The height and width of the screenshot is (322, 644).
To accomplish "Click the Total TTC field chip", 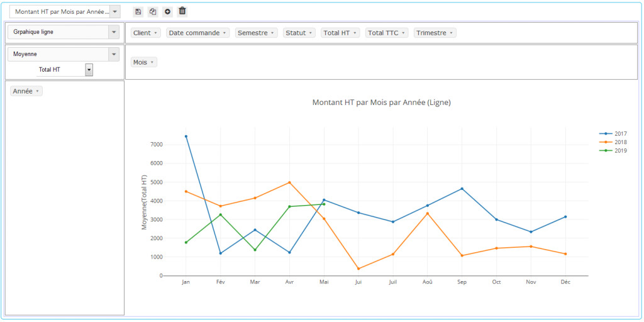I will tap(387, 33).
